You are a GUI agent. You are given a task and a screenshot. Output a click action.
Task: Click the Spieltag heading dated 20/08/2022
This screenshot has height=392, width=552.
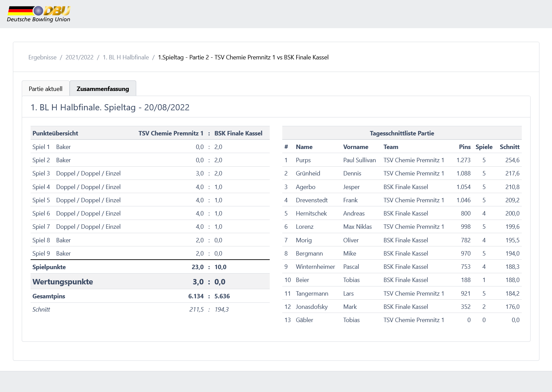(110, 107)
